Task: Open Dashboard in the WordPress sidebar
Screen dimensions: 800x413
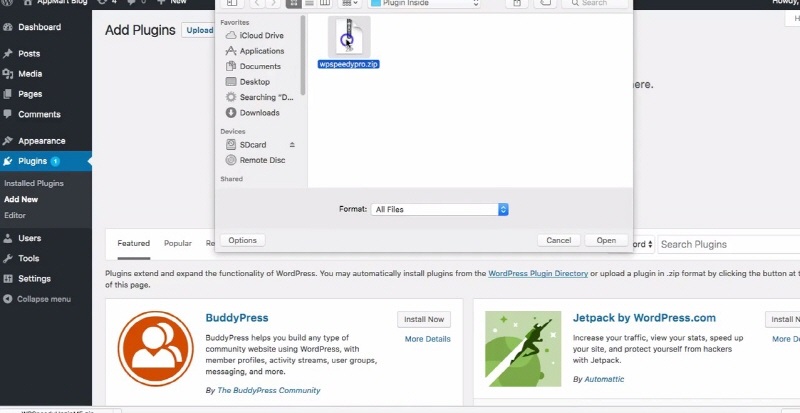Action: coord(39,27)
